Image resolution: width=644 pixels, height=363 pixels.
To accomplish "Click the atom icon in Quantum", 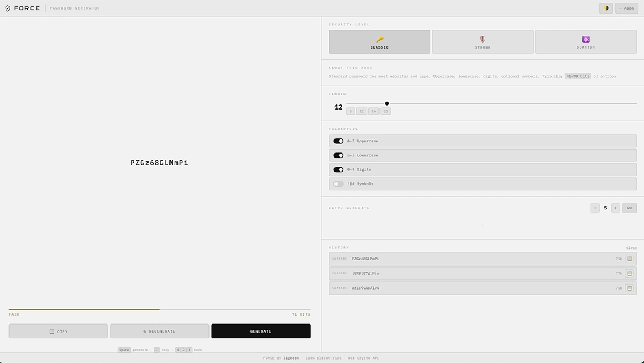I will (586, 39).
